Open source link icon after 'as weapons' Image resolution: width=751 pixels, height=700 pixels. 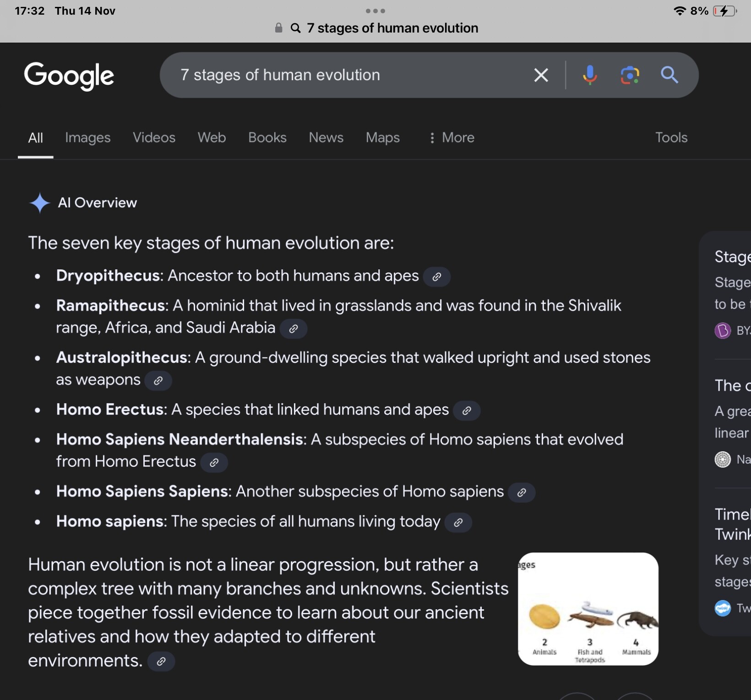158,381
